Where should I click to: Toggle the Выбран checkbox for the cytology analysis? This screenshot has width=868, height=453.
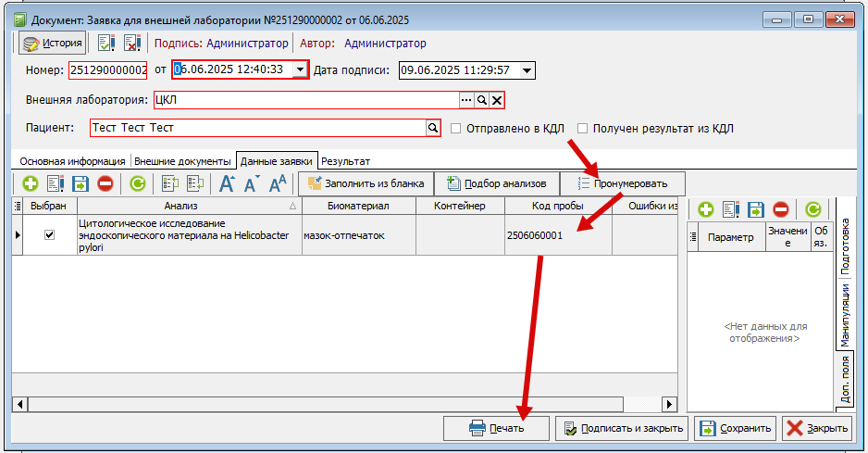point(50,235)
